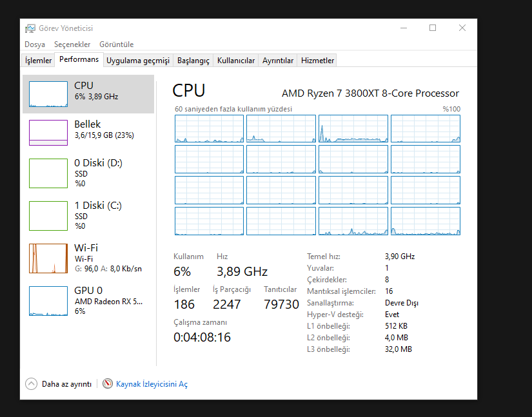
Task: Open the Kaynak İzleyicisini Aç link
Action: pos(152,383)
